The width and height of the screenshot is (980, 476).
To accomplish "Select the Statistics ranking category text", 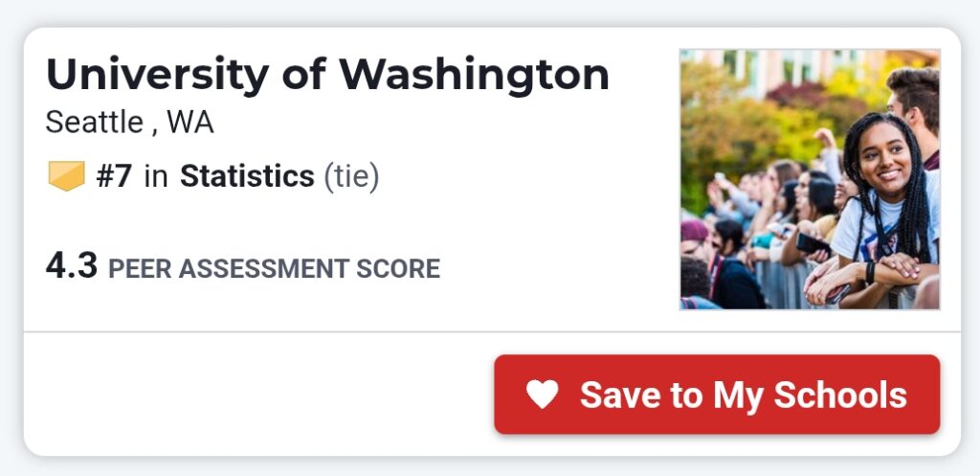I will [x=247, y=176].
